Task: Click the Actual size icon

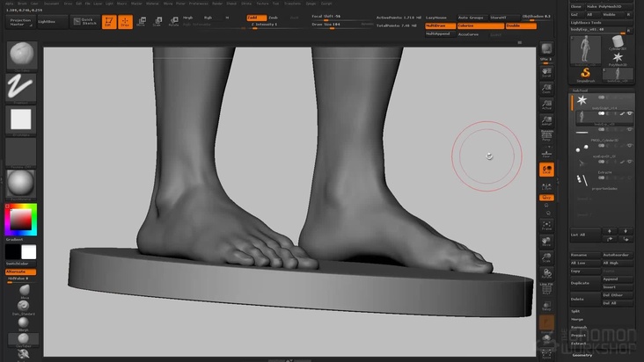Action: (x=546, y=105)
